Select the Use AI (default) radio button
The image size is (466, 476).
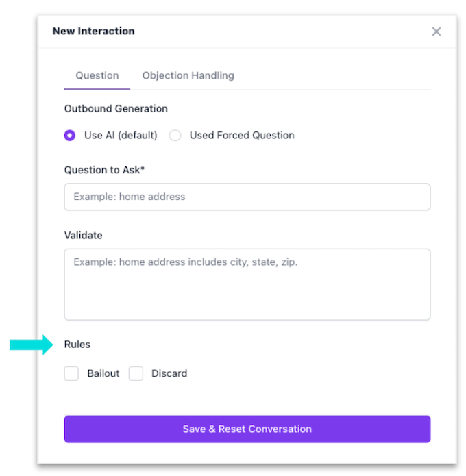pyautogui.click(x=70, y=136)
